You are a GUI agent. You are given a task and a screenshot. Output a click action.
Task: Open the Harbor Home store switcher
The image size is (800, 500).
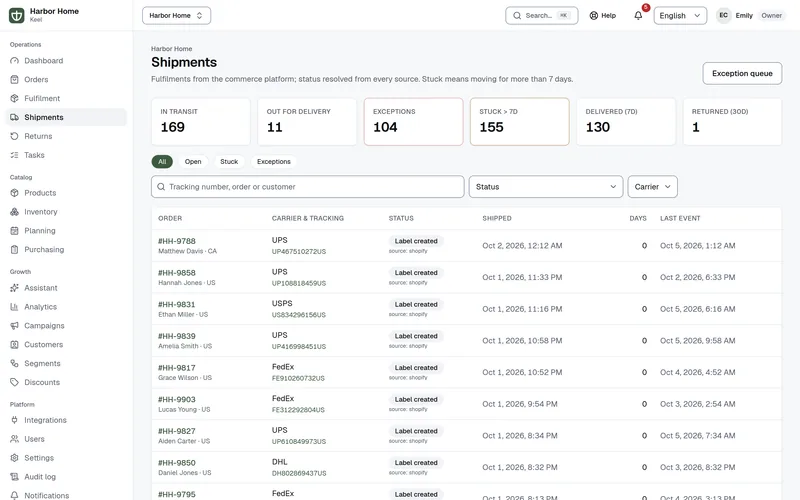click(176, 15)
